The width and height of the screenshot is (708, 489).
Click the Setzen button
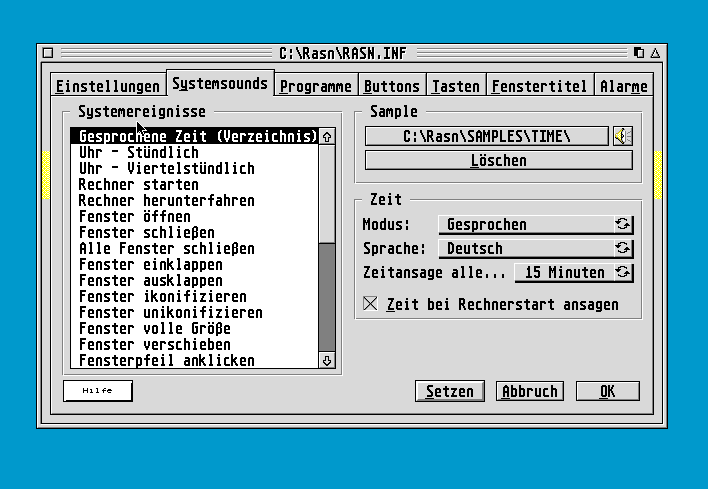point(450,391)
